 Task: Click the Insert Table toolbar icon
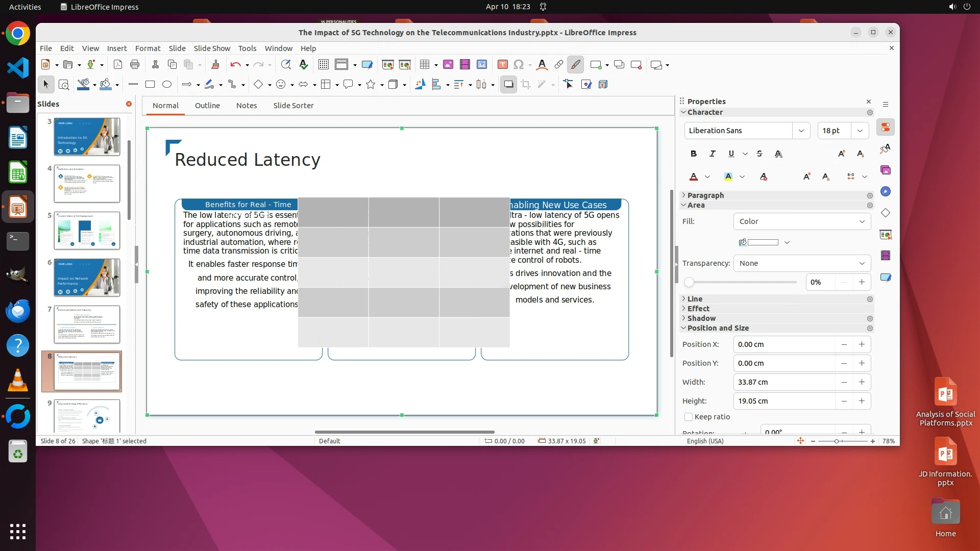click(x=424, y=65)
